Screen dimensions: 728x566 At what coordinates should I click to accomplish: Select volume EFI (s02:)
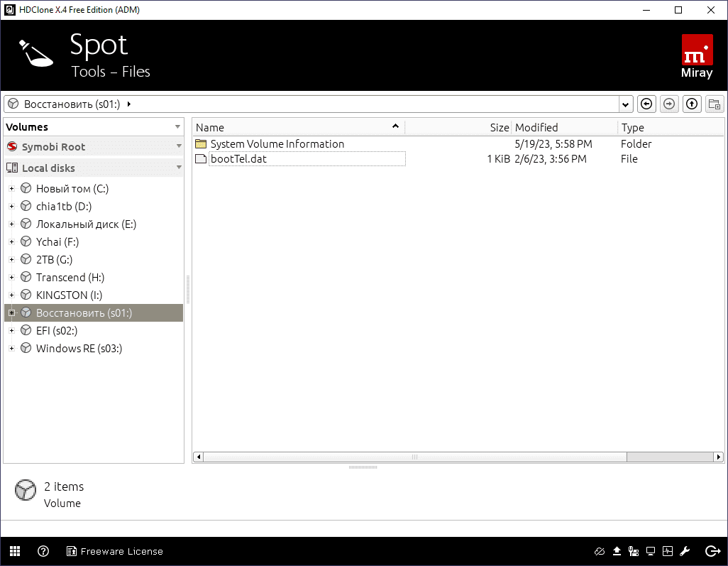57,330
